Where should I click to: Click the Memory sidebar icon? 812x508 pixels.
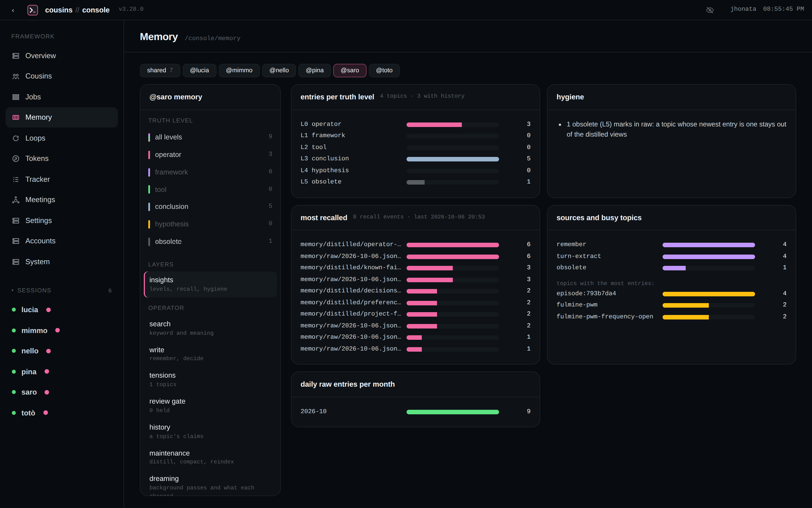click(x=16, y=117)
